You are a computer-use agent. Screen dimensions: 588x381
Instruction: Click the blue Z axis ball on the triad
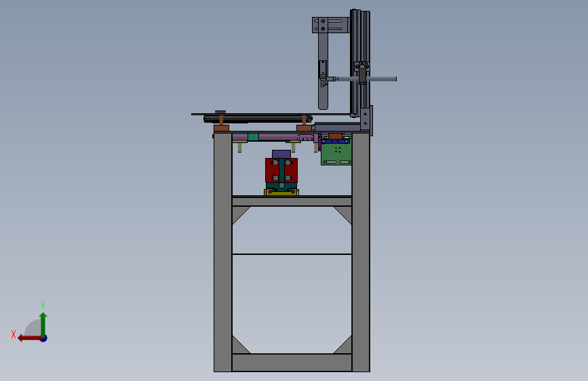pos(44,339)
